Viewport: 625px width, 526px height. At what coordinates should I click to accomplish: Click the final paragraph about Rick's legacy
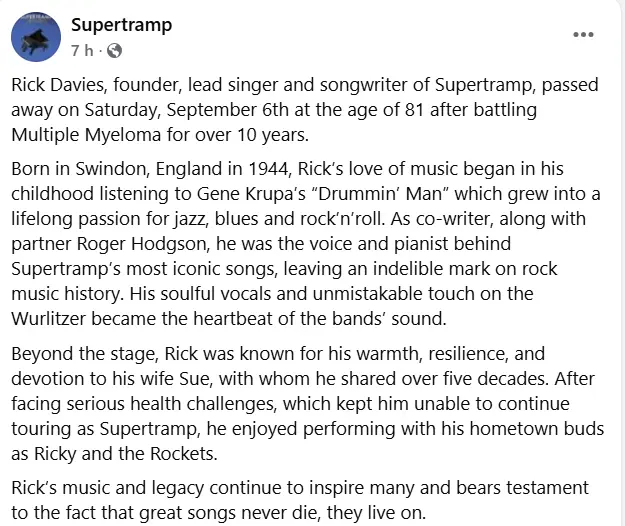[300, 501]
